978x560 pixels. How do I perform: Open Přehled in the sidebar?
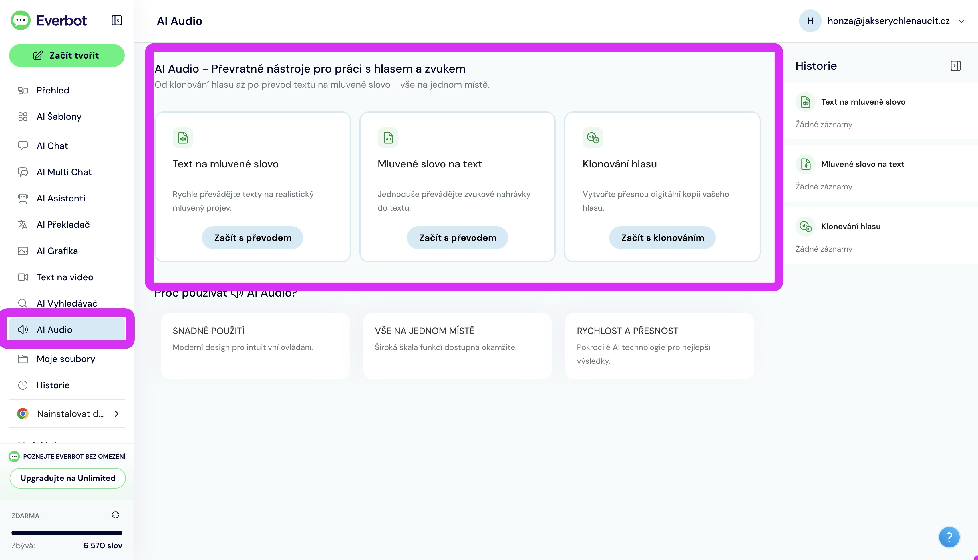pyautogui.click(x=67, y=90)
